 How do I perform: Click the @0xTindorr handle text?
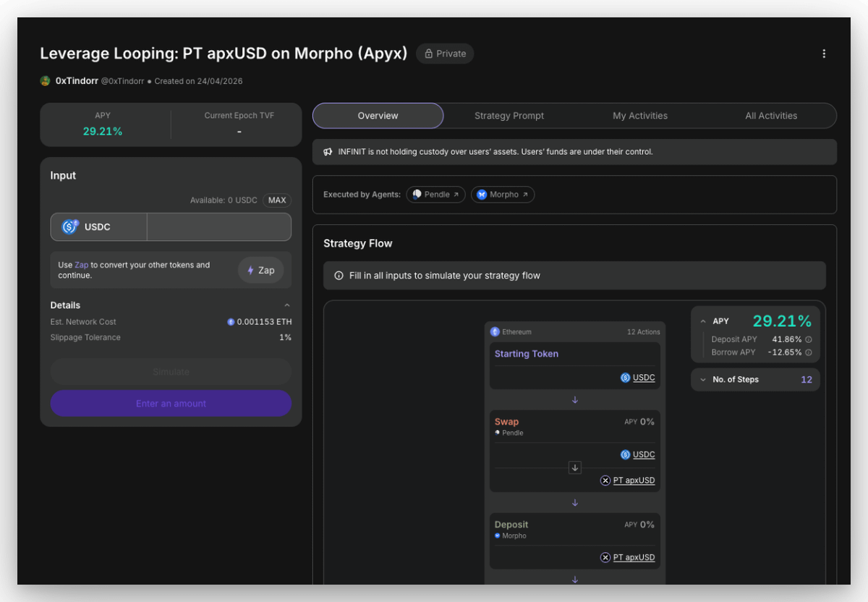tap(122, 81)
